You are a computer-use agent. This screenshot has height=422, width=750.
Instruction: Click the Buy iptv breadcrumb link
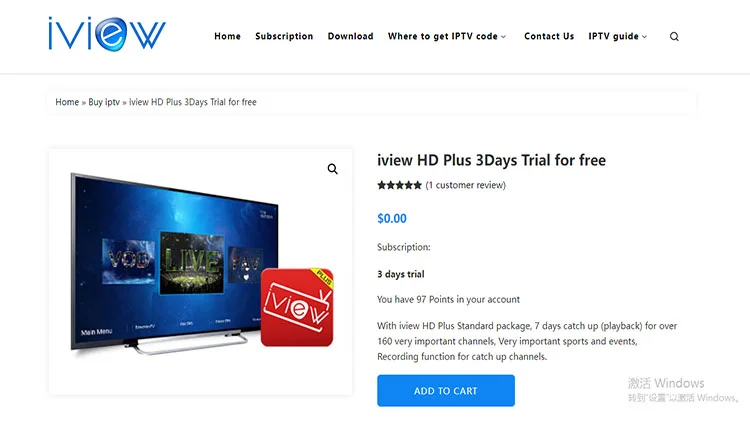pos(104,102)
